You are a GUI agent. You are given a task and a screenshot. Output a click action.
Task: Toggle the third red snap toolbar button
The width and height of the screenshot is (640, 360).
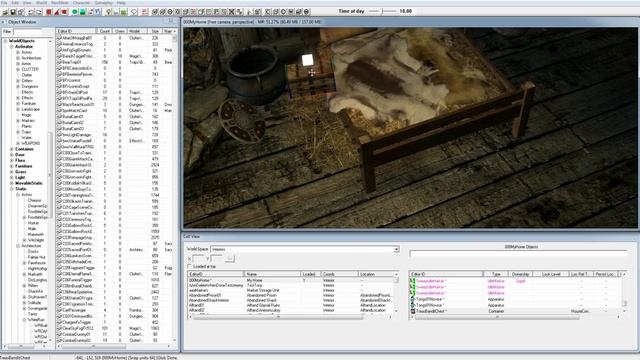(64, 12)
